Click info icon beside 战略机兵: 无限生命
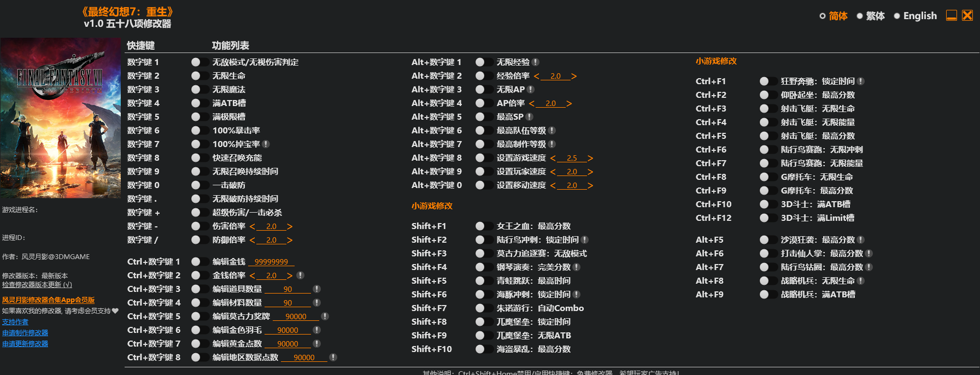980x375 pixels. coord(861,281)
